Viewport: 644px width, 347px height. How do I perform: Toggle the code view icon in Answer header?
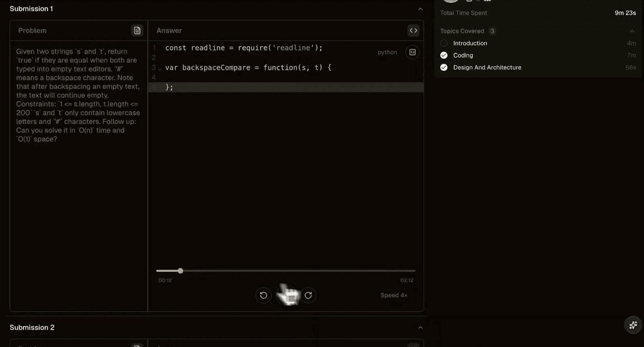coord(413,31)
